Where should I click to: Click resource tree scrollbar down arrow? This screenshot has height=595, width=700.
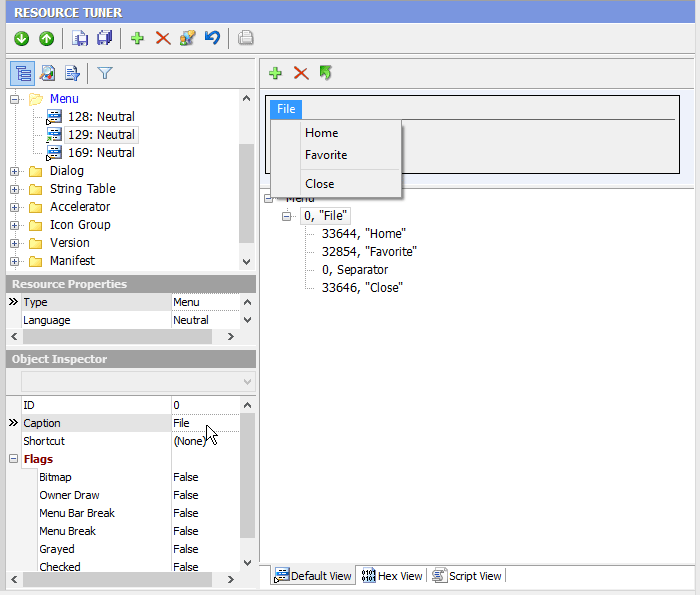246,262
